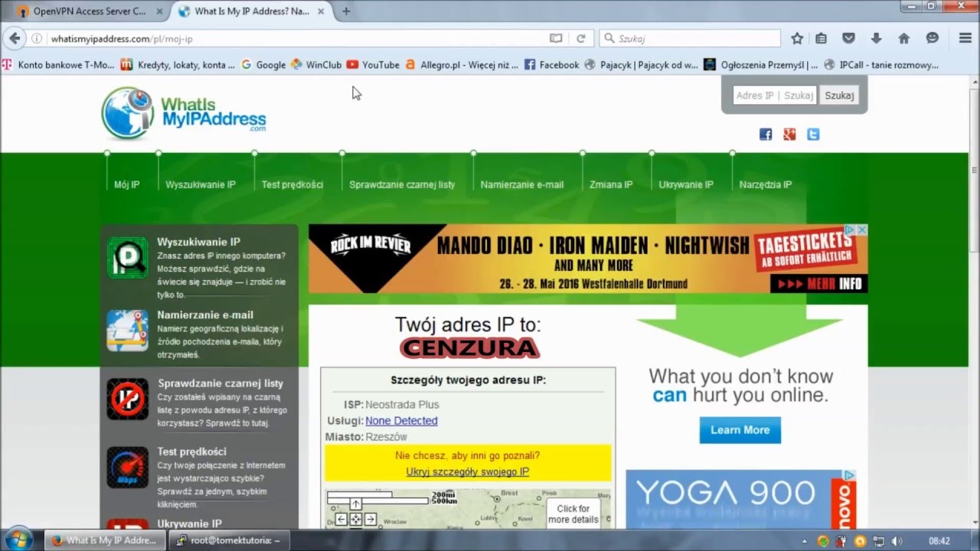Open site info icon in address bar
This screenshot has height=551, width=980.
36,38
